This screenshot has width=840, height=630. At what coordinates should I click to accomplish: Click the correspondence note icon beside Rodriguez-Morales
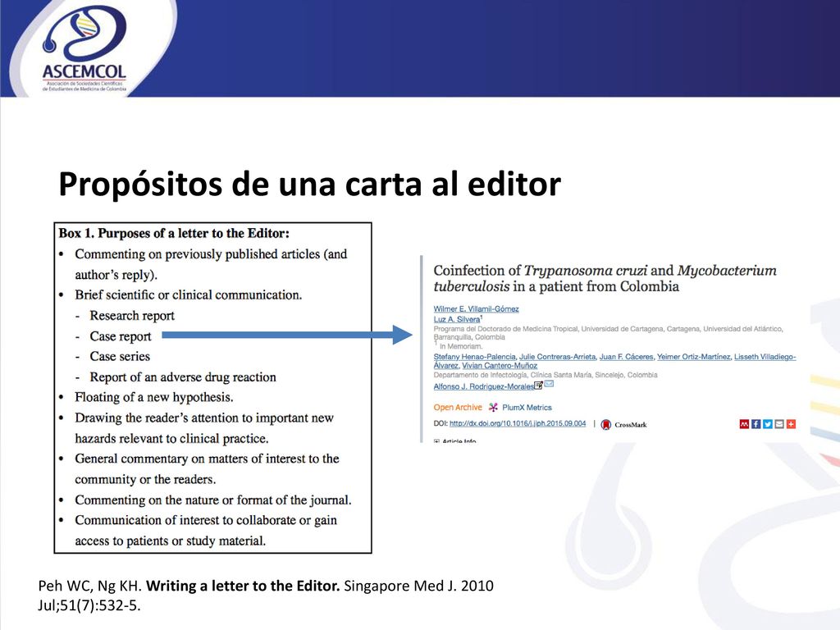539,385
